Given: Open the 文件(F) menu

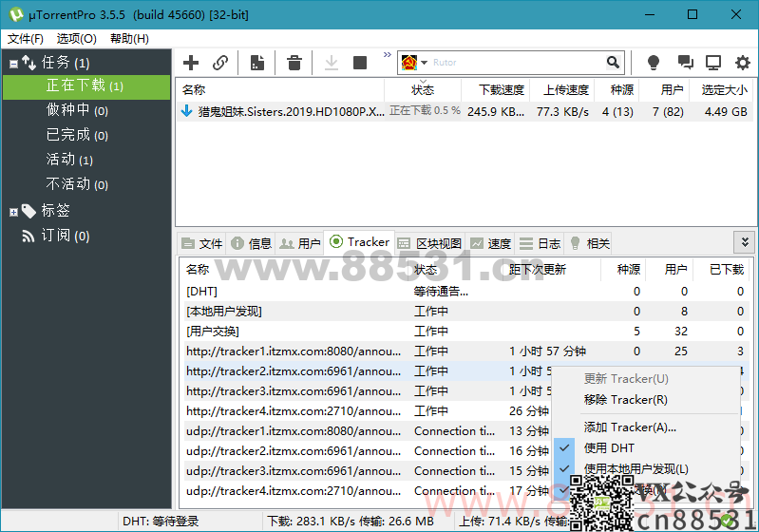Looking at the screenshot, I should point(25,39).
